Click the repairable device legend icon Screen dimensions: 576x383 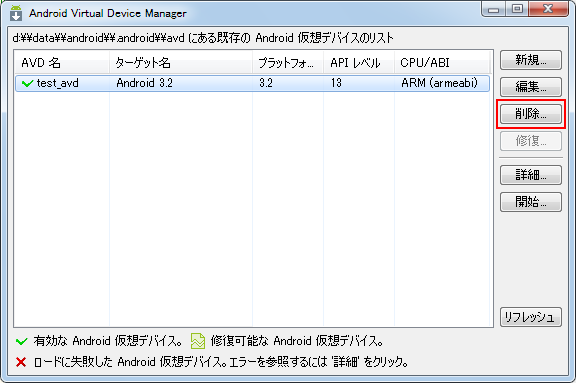[198, 341]
